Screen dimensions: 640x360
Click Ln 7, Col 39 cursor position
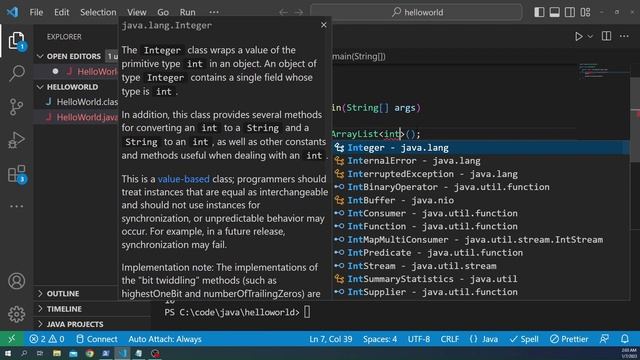click(331, 339)
